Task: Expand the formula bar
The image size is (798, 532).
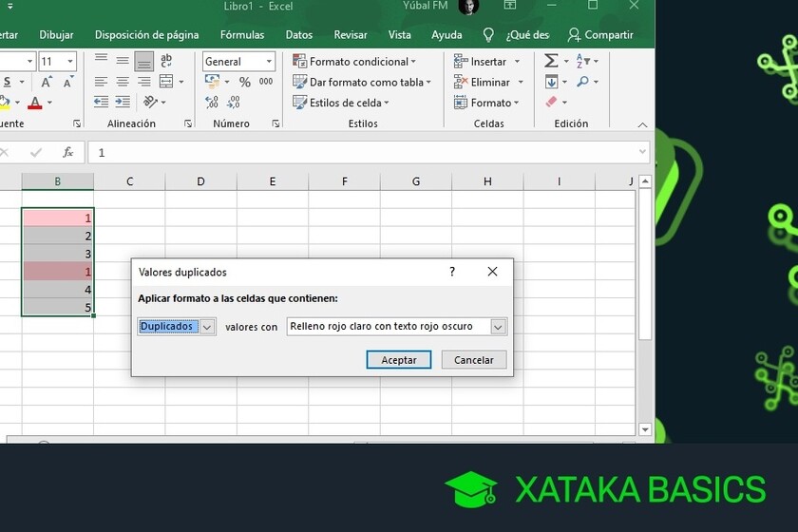Action: tap(642, 152)
